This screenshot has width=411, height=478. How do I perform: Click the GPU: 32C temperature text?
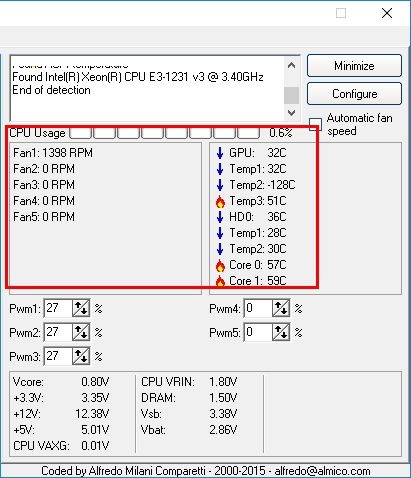click(258, 153)
